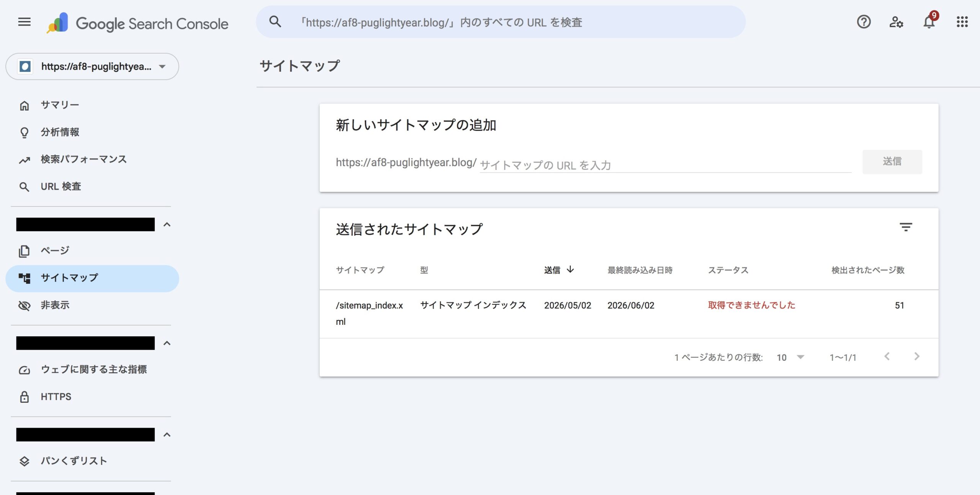Open the filter icon for submitted sitemaps
The height and width of the screenshot is (495, 980).
click(x=906, y=227)
